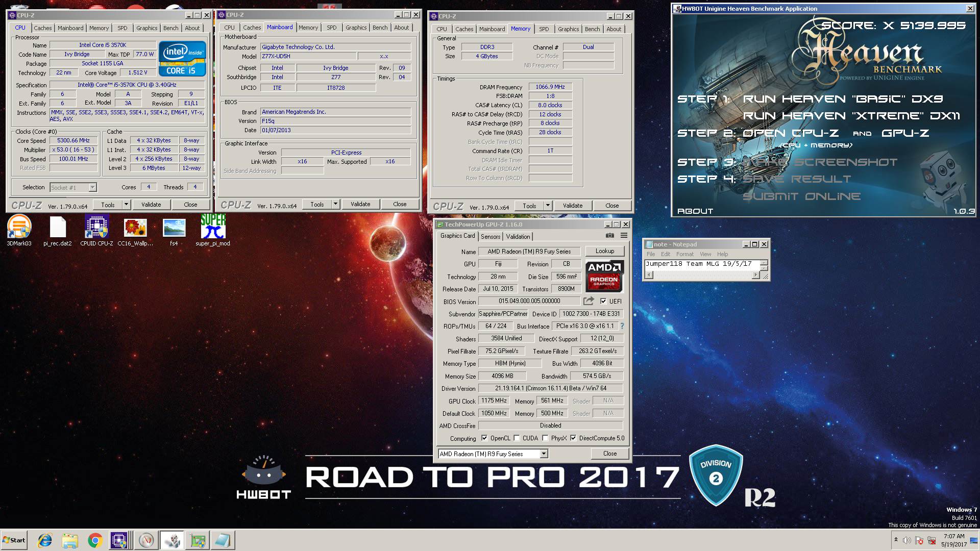Click Notepad horizontal scrollbar right arrow
This screenshot has height=551, width=980.
click(x=756, y=275)
